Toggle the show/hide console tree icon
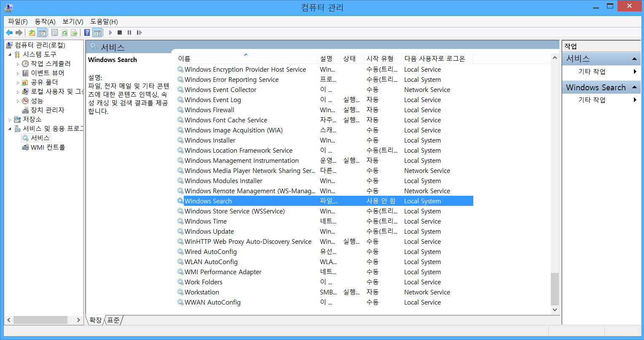Viewport: 644px width, 340px height. pyautogui.click(x=42, y=32)
